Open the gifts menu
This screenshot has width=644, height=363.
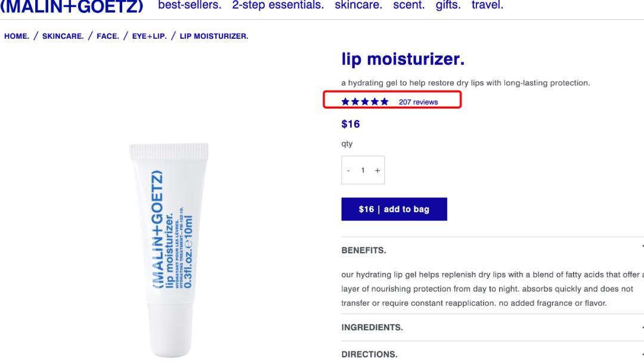coord(448,5)
